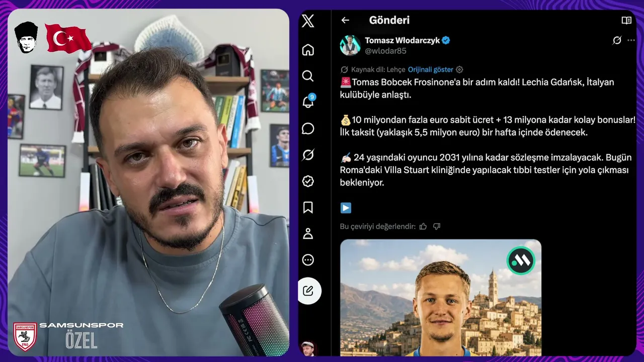Click the translation icon beside Kaynak dil
The width and height of the screenshot is (644, 362).
click(x=344, y=69)
